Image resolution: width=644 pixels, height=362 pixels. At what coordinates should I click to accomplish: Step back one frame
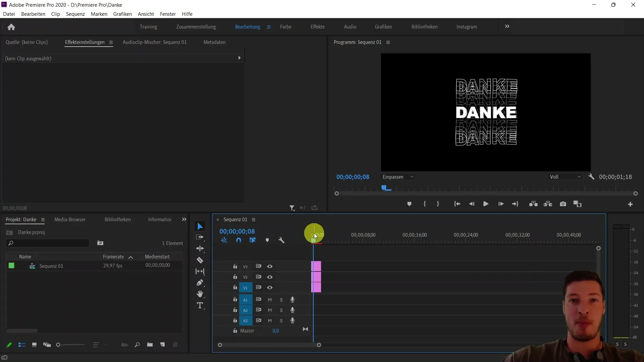(472, 204)
